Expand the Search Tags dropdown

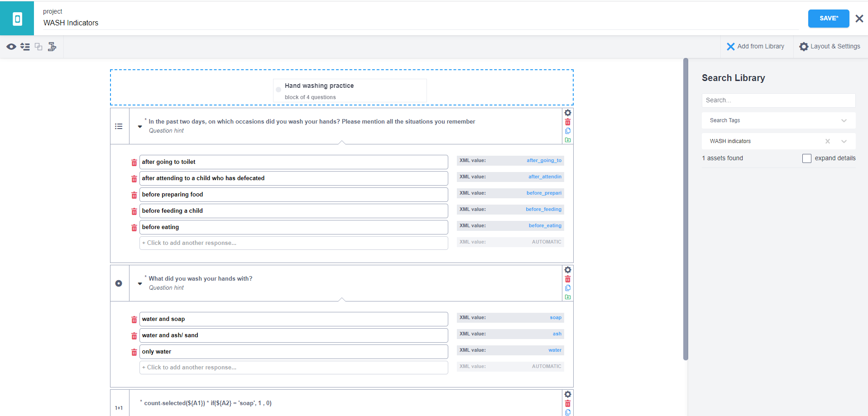(843, 120)
